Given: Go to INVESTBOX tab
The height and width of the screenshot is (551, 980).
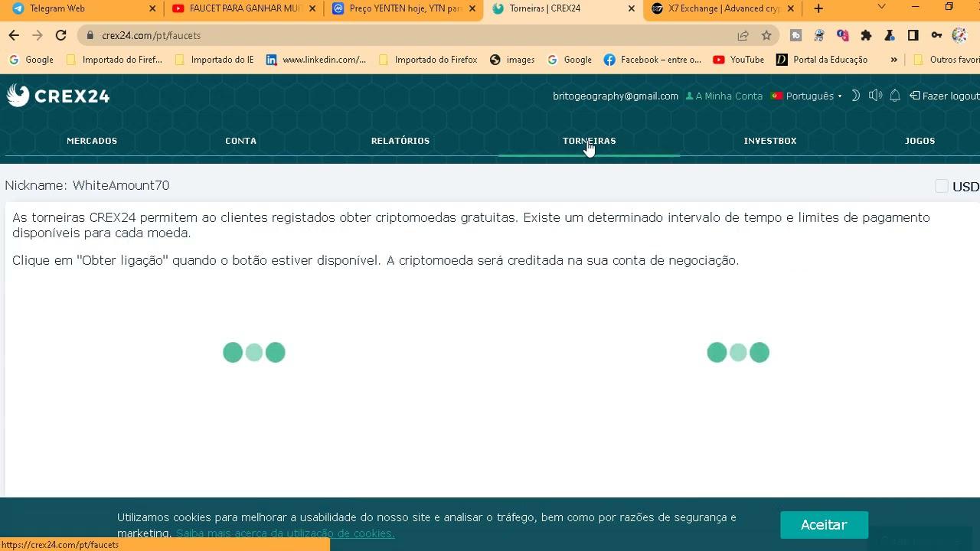Looking at the screenshot, I should 770,141.
